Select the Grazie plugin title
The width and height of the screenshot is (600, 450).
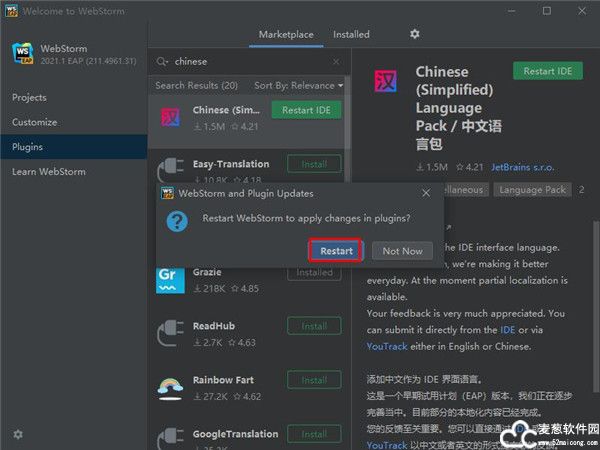207,272
